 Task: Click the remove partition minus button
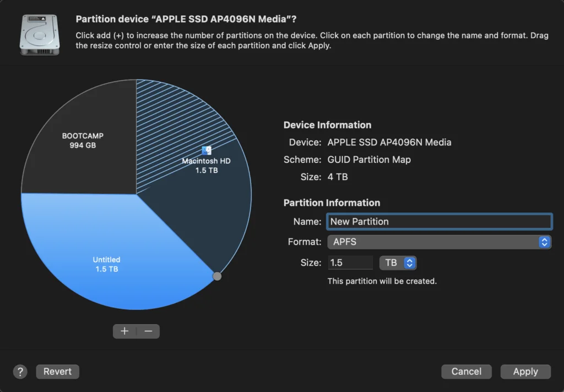[x=148, y=331]
